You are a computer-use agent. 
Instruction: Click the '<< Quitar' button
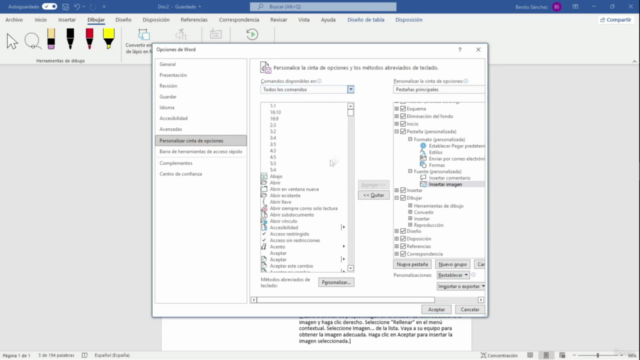[x=373, y=195]
